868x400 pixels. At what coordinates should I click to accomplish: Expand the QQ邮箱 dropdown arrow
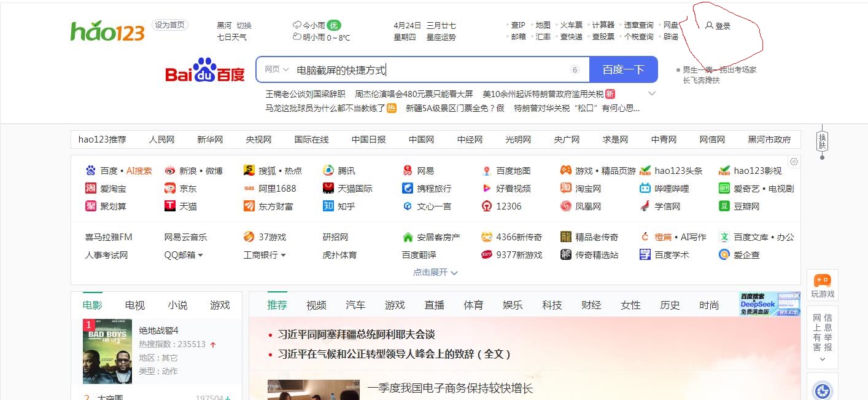[200, 255]
